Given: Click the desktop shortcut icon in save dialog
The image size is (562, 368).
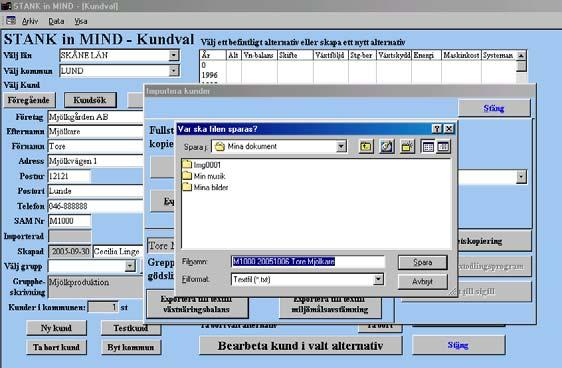Looking at the screenshot, I should (386, 146).
